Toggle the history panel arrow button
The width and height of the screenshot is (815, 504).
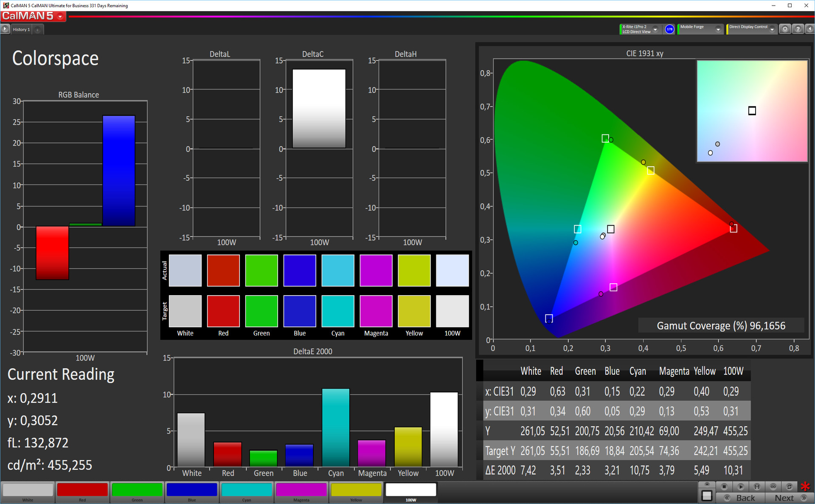[x=5, y=29]
